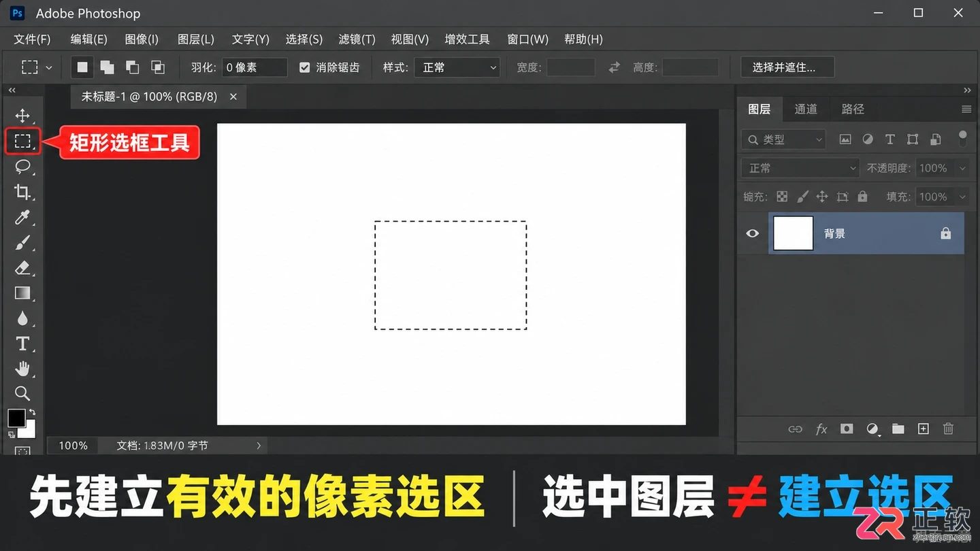The width and height of the screenshot is (980, 551).
Task: Select the Type tool
Action: pyautogui.click(x=22, y=344)
